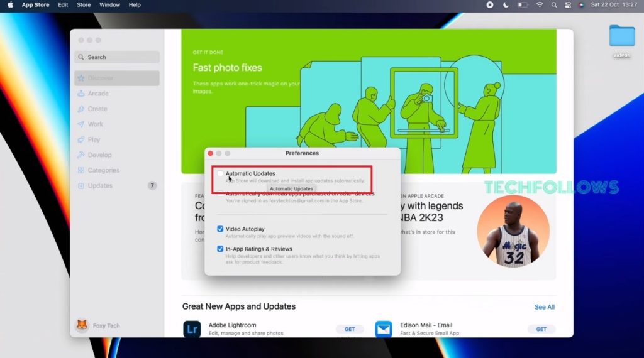Open Control Center icon in menu bar
Viewport: 644px width, 358px height.
(568, 4)
